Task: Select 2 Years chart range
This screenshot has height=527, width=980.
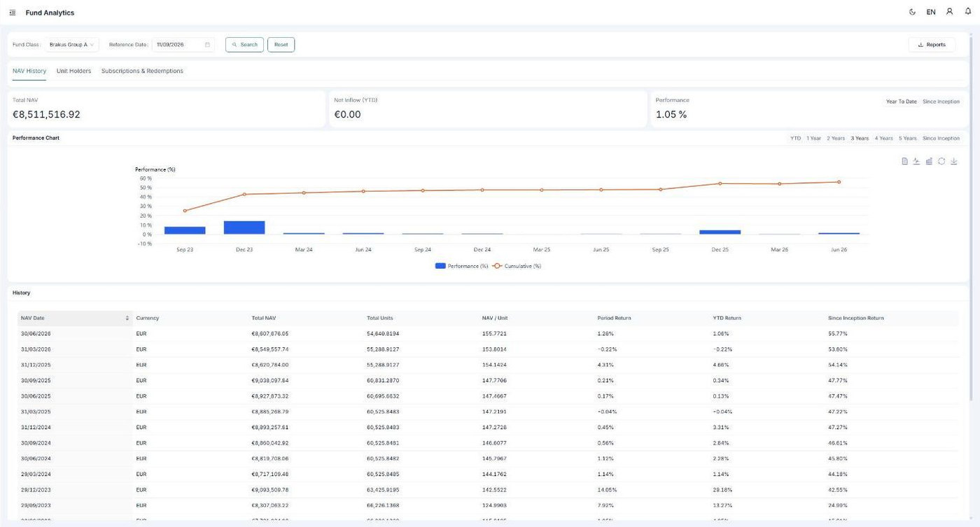Action: (836, 138)
